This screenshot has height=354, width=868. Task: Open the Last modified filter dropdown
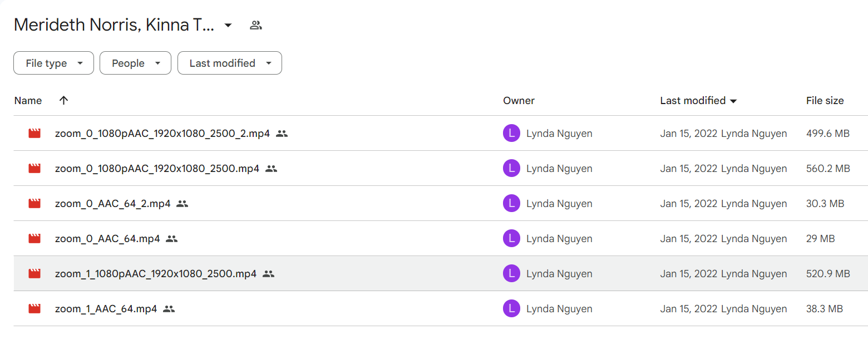(229, 63)
